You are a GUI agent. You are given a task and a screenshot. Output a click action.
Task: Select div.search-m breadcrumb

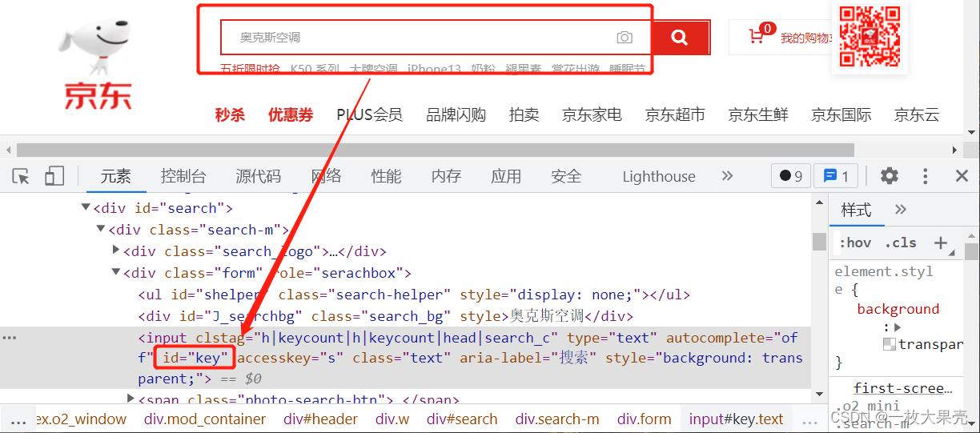557,419
